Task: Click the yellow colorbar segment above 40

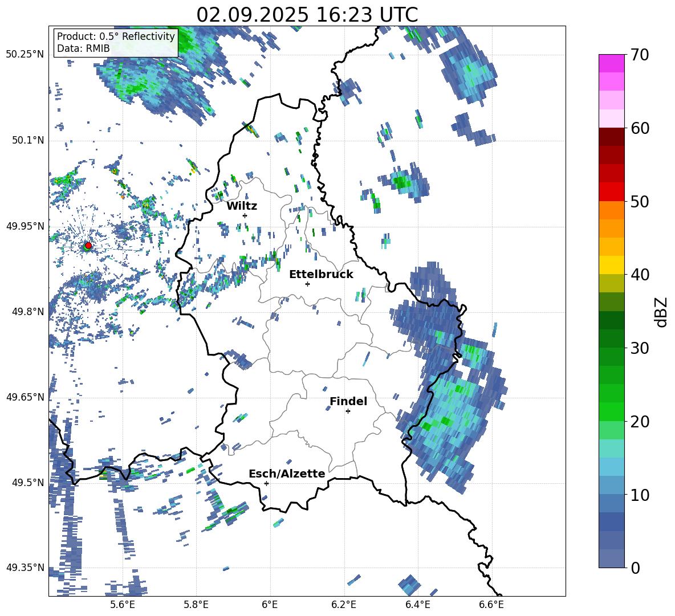Action: (x=611, y=266)
